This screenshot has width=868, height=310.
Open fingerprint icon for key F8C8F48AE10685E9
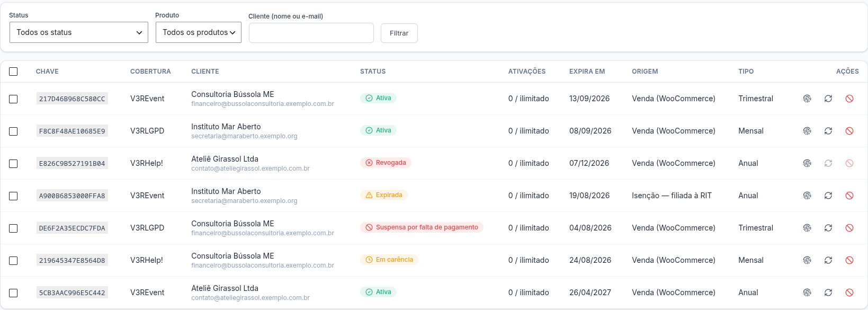point(807,131)
